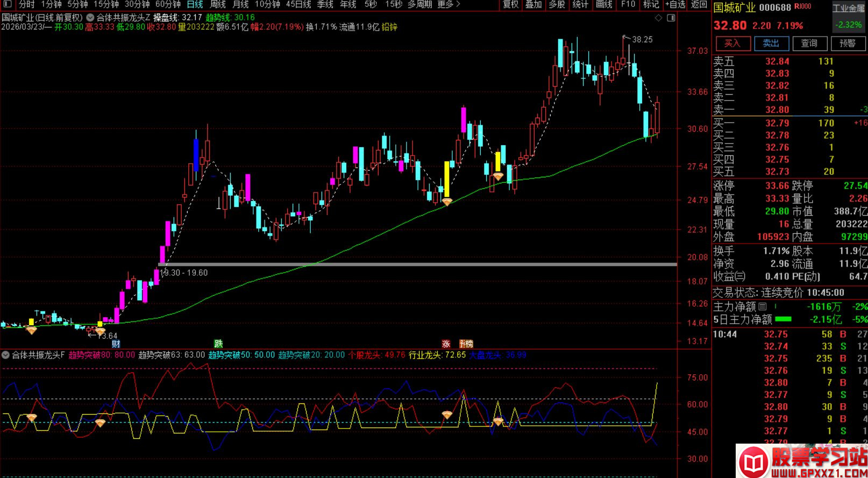Open F10 company info
The height and width of the screenshot is (478, 868).
[x=628, y=4]
